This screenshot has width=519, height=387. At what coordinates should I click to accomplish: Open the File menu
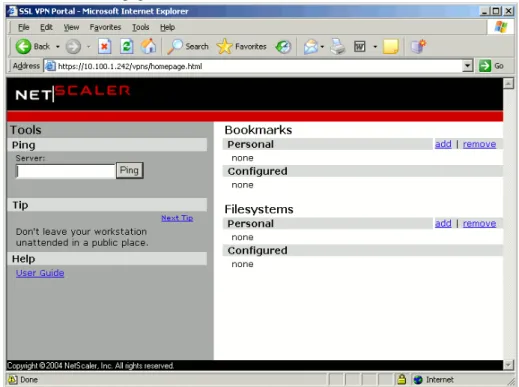point(23,27)
